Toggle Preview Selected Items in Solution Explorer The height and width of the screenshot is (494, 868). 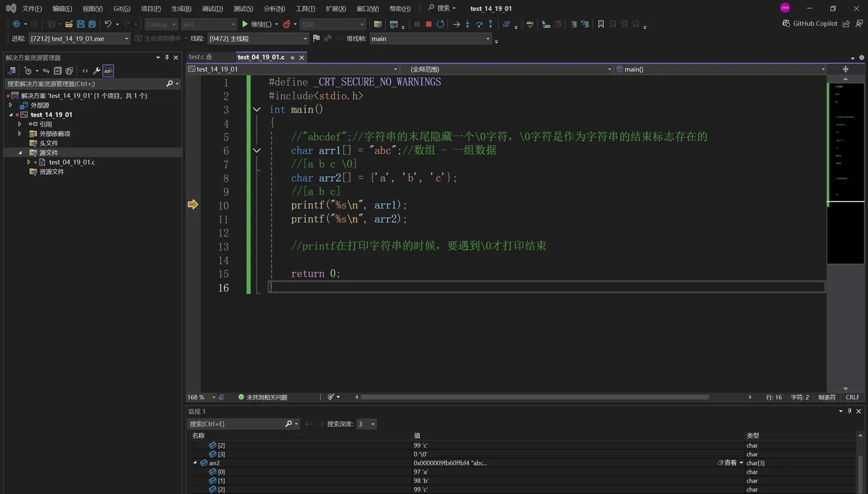[x=108, y=71]
